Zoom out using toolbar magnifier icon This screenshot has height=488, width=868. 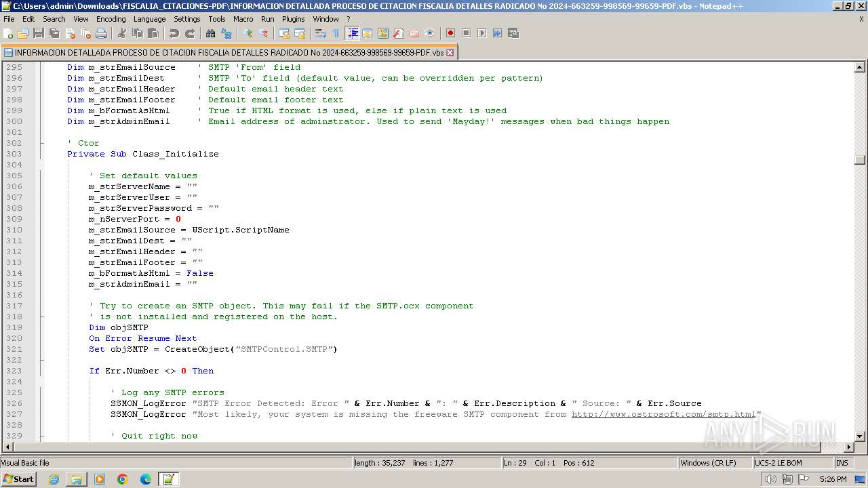click(x=263, y=33)
